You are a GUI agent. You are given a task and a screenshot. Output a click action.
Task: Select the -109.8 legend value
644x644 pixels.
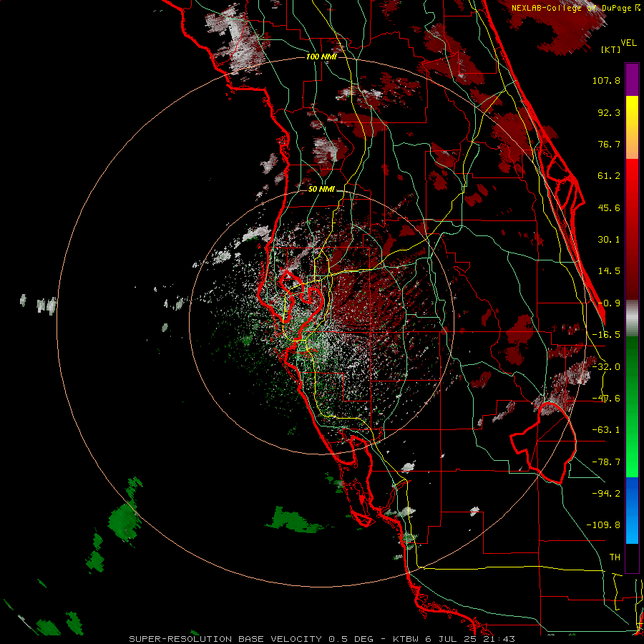tap(603, 525)
